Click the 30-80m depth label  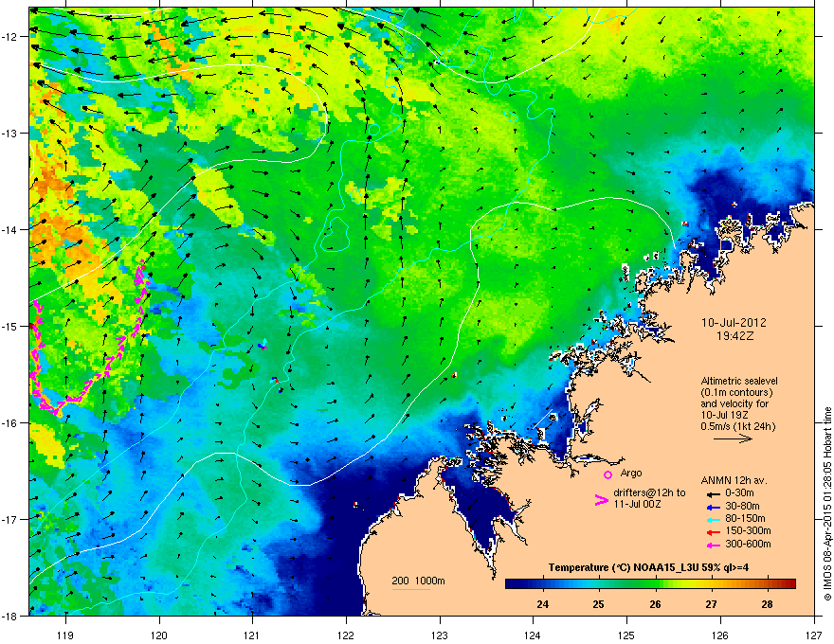(x=742, y=506)
